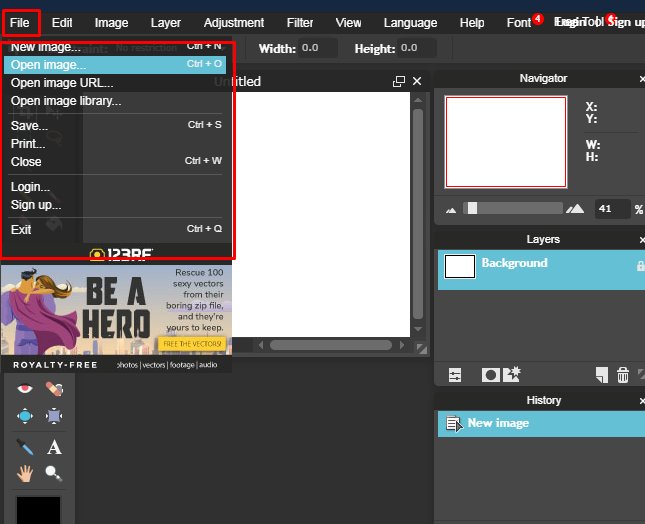
Task: Choose Sign up from File menu
Action: (115, 205)
